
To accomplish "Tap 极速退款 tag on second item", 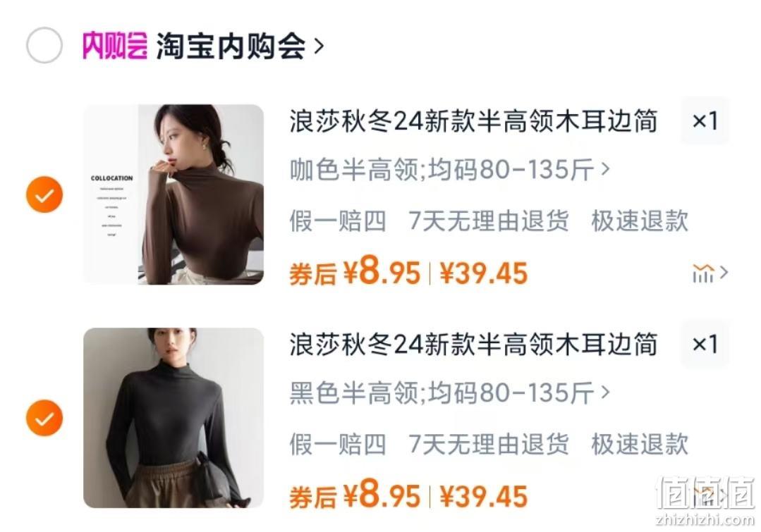I will [640, 444].
